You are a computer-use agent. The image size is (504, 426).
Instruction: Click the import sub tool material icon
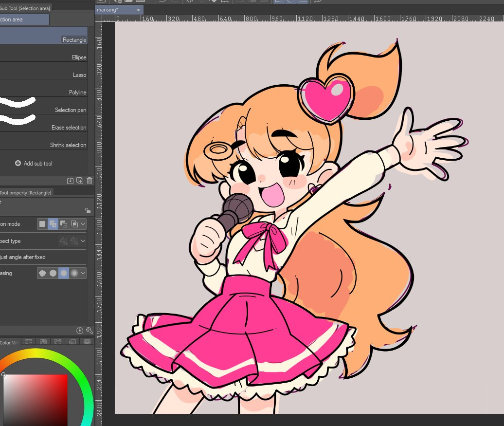[70, 181]
